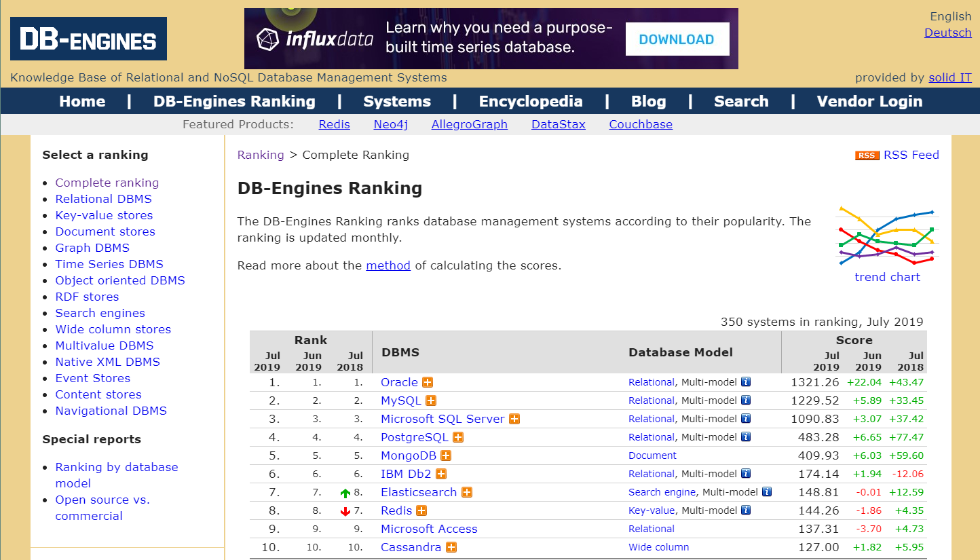Click the DB-Engines logo
980x560 pixels.
point(88,39)
